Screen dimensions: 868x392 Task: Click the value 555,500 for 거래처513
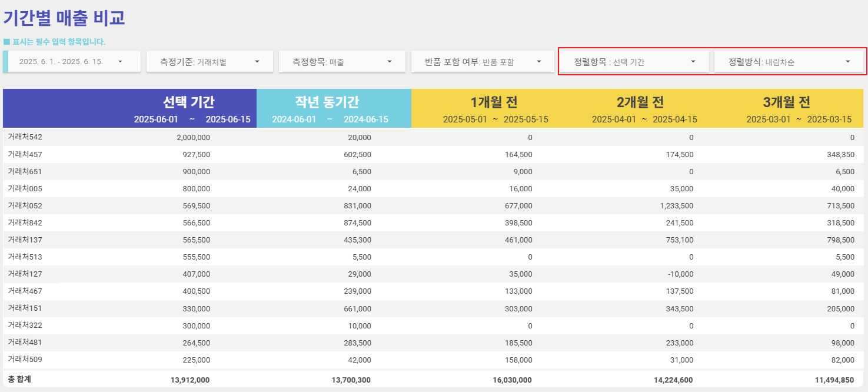[x=197, y=257]
